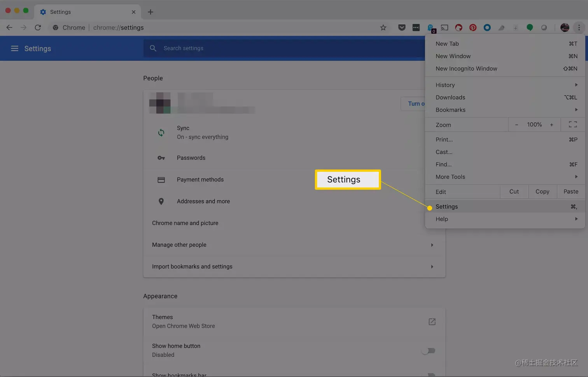
Task: Open Manage other people
Action: 294,245
